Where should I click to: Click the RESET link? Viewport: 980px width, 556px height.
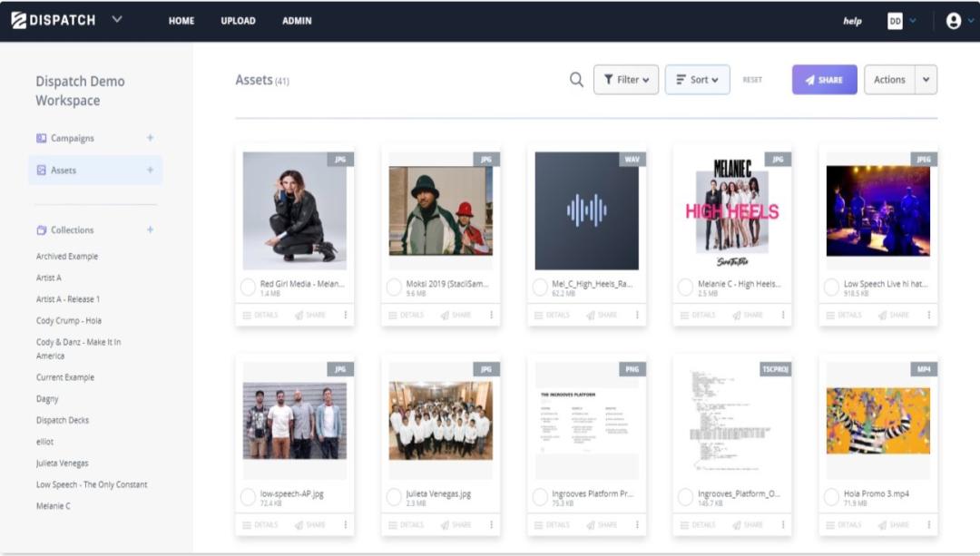tap(752, 80)
